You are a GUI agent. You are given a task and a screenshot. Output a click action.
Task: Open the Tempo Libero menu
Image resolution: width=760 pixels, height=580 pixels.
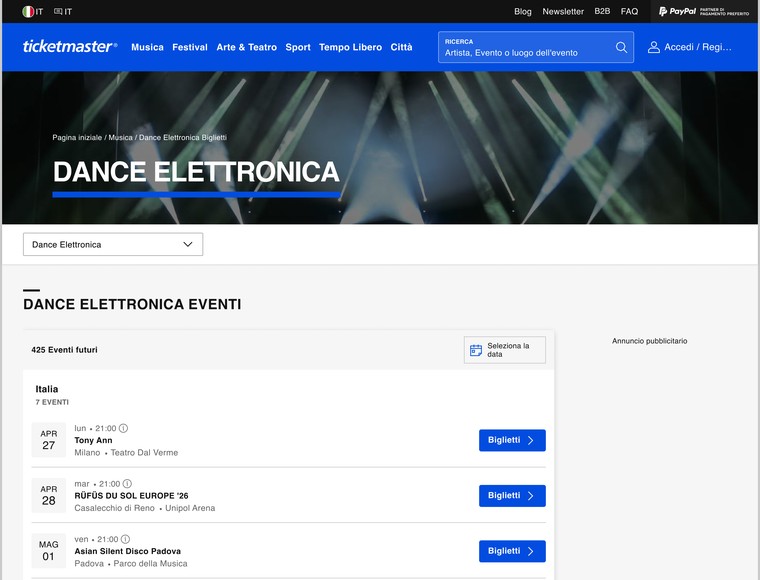[350, 47]
